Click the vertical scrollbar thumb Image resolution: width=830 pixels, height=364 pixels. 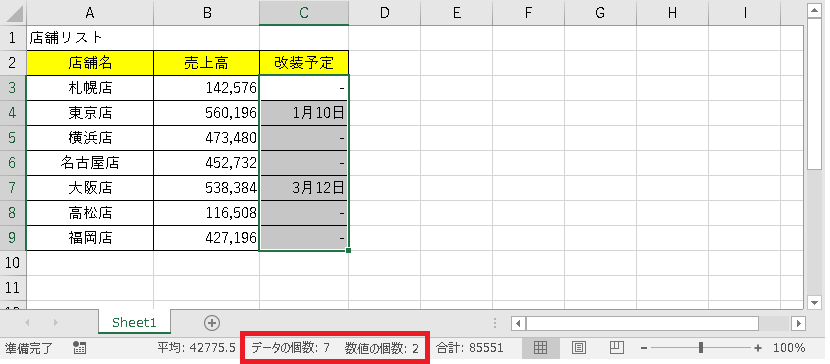point(815,94)
